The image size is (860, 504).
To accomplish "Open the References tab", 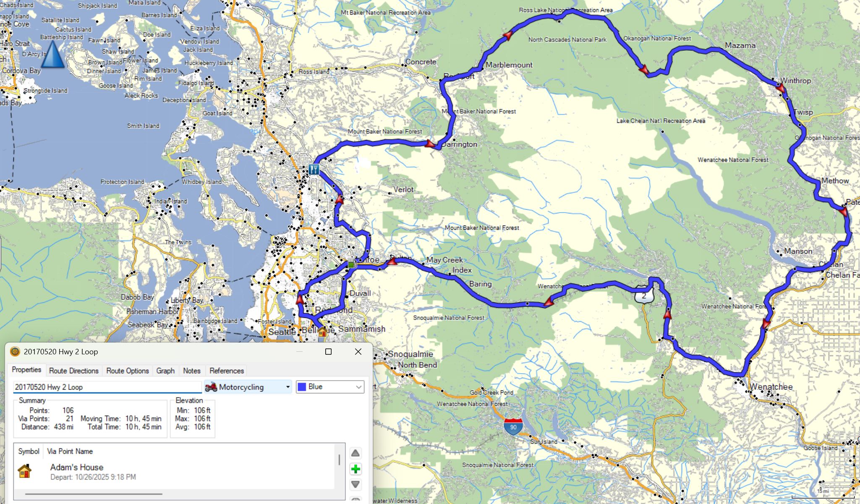I will [x=227, y=371].
